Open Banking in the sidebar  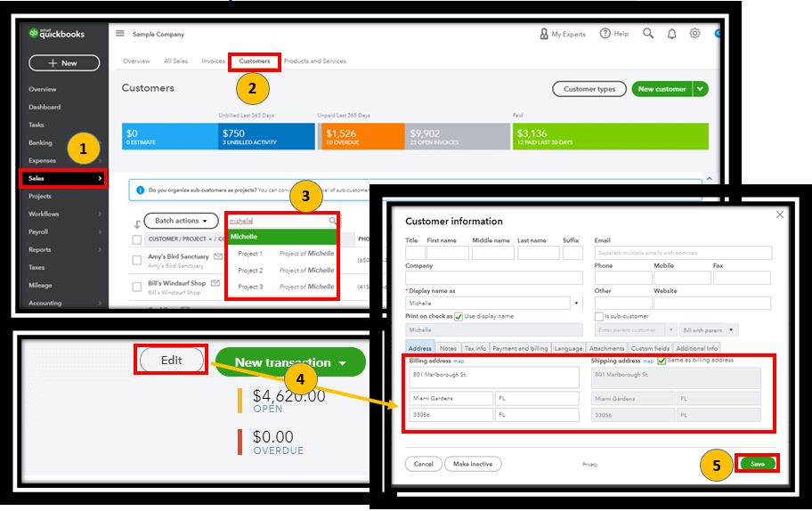(40, 142)
